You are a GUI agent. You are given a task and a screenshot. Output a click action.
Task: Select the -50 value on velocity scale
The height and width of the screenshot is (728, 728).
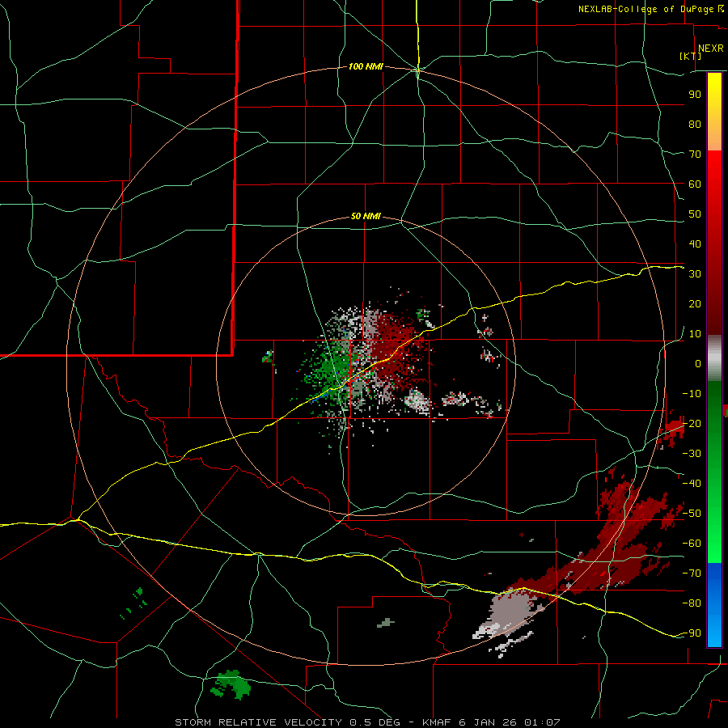point(692,514)
